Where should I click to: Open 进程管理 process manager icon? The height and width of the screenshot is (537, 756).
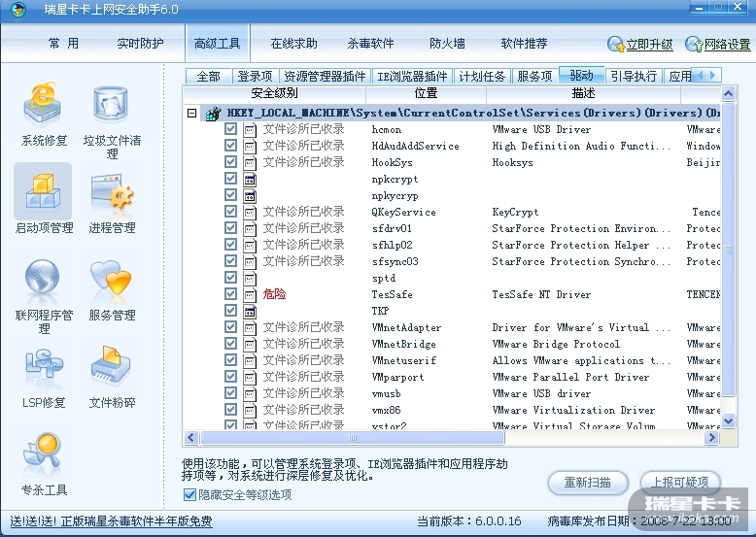coord(112,193)
